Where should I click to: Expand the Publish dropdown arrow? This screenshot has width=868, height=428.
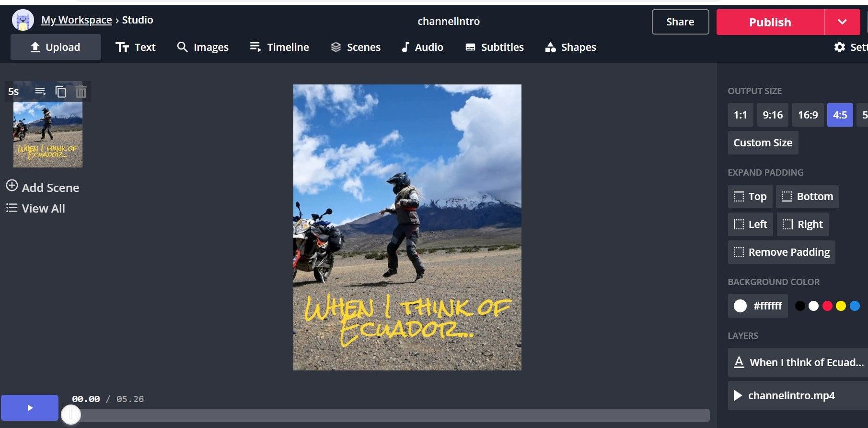[x=842, y=22]
